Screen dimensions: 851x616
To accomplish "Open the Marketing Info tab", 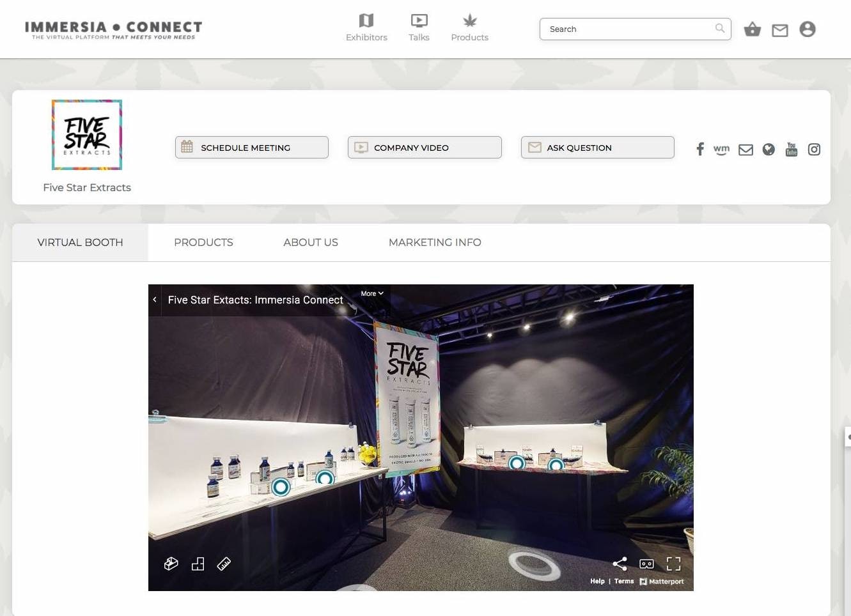I will tap(435, 242).
